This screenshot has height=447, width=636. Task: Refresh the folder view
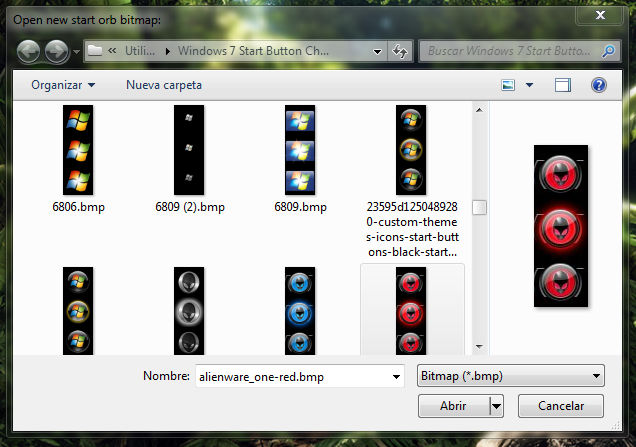(400, 51)
